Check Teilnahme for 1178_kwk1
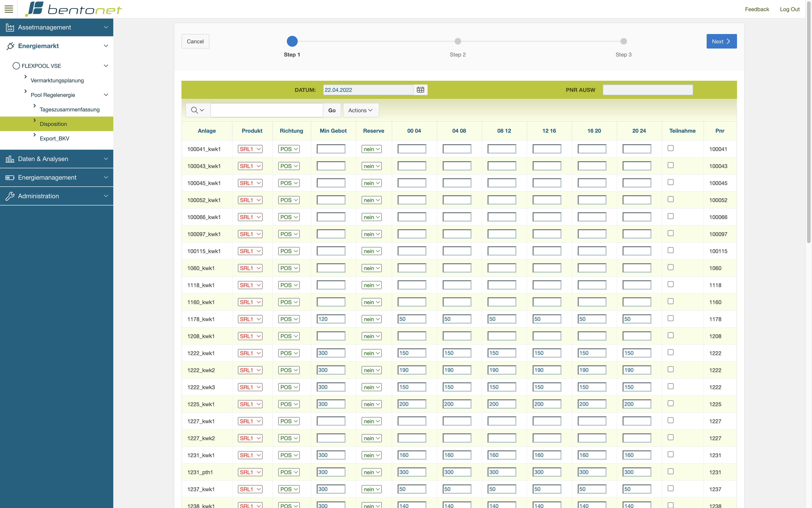This screenshot has height=508, width=812. click(x=670, y=318)
